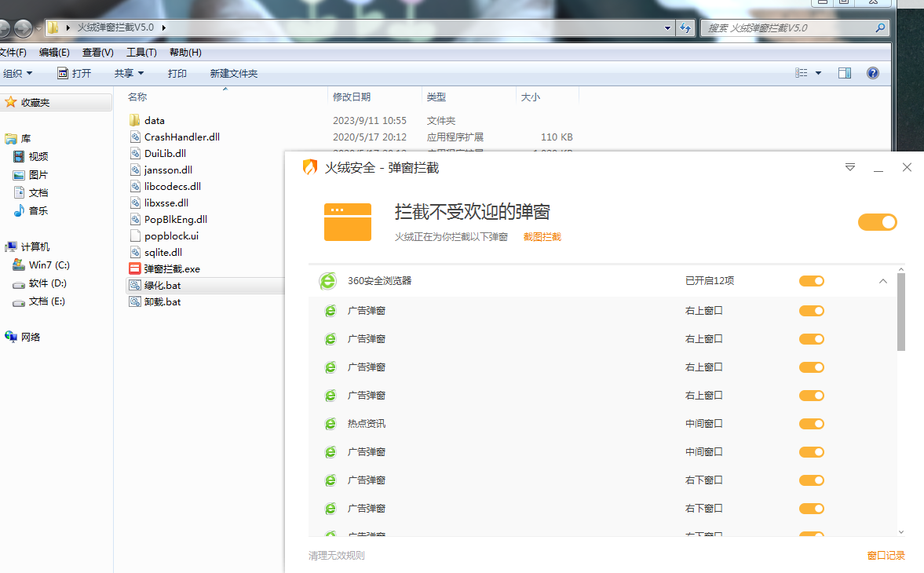Open the help question-mark icon in Explorer
Viewport: 924px width, 573px height.
coord(872,73)
